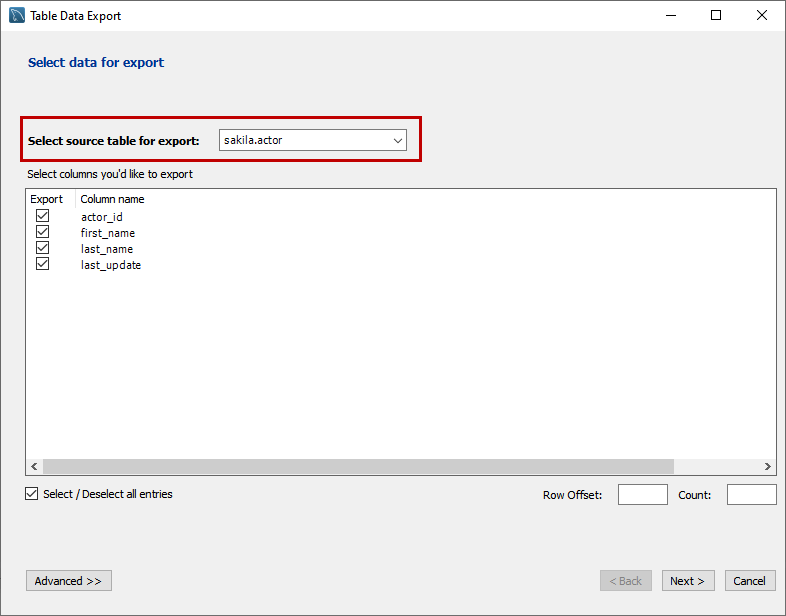
Task: Click the MySQL Workbench title bar icon
Action: (17, 15)
